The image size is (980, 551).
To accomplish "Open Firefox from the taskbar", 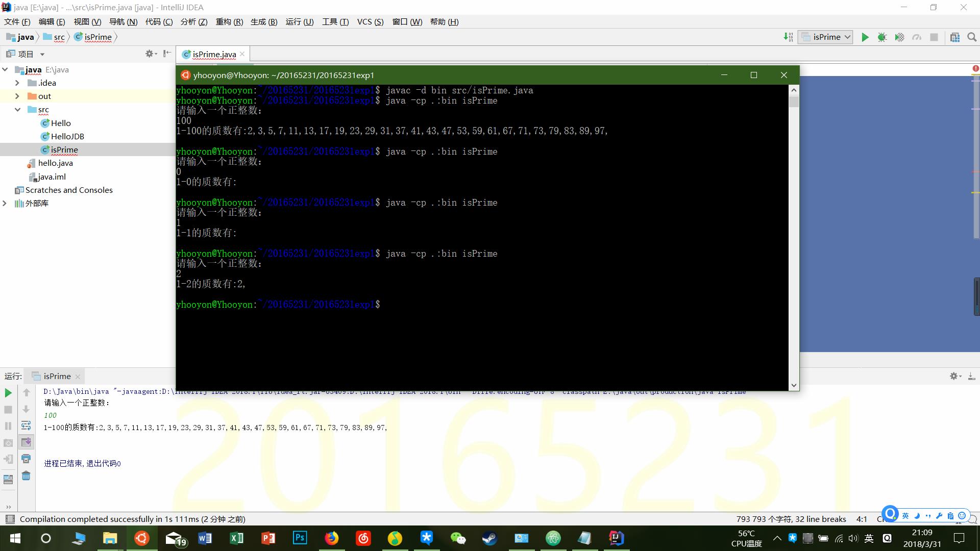I will coord(331,538).
